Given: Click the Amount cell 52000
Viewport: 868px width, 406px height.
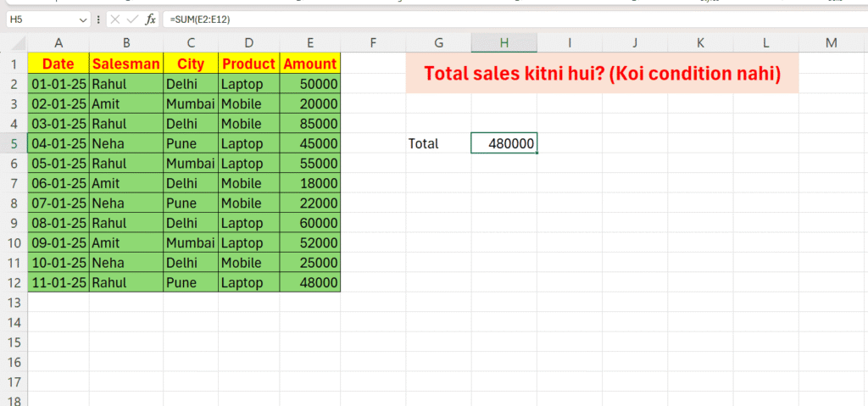Looking at the screenshot, I should click(x=310, y=242).
